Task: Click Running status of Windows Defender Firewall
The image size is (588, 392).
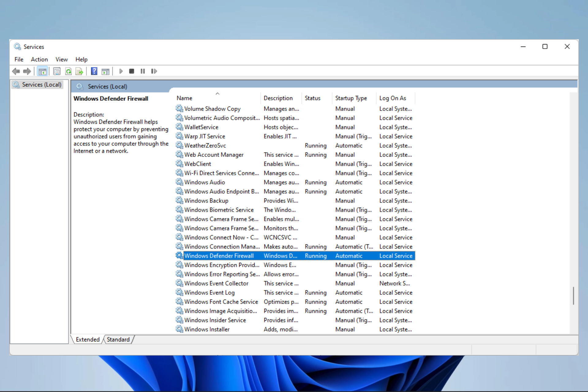Action: coord(315,256)
